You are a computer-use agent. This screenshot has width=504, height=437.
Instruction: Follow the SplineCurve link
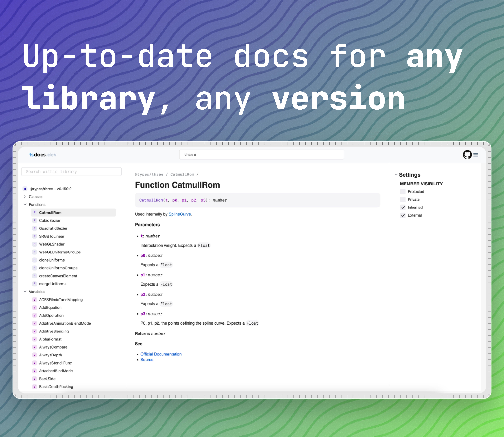180,214
